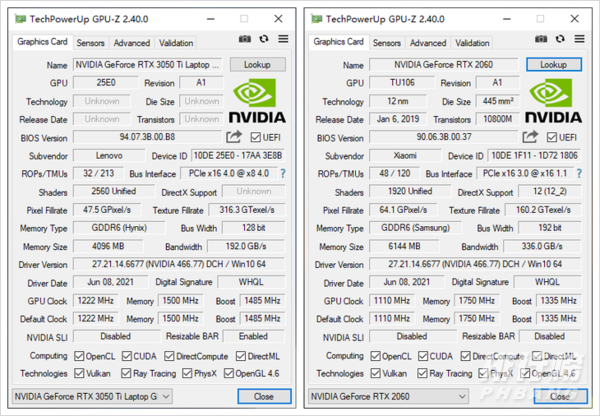This screenshot has width=600, height=416.
Task: Click the screenshot camera icon in RTX 2060 window
Action: tap(541, 39)
